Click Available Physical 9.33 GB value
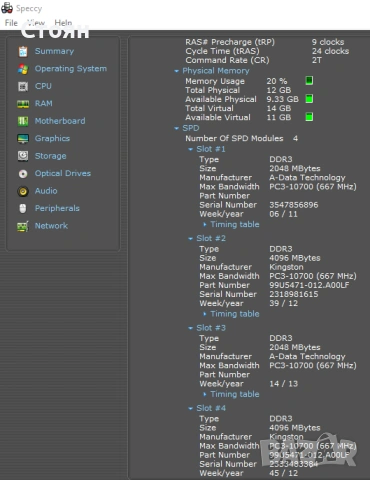 pyautogui.click(x=282, y=99)
